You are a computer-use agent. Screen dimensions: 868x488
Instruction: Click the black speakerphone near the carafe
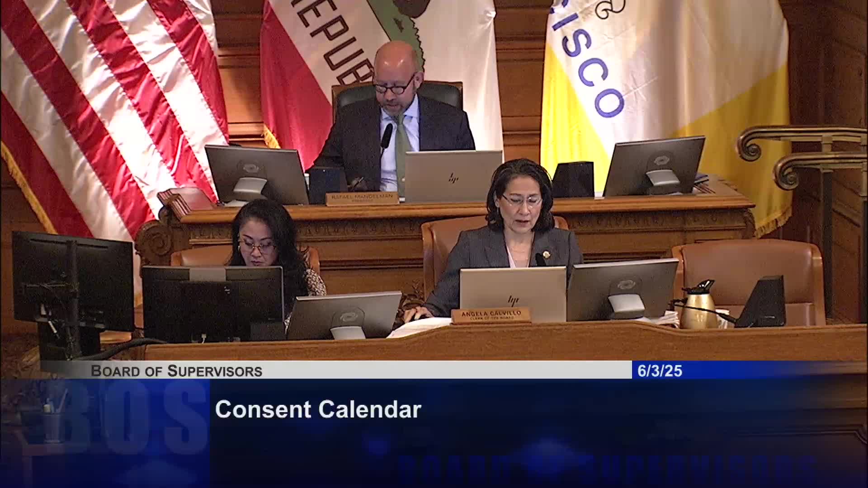coord(762,302)
